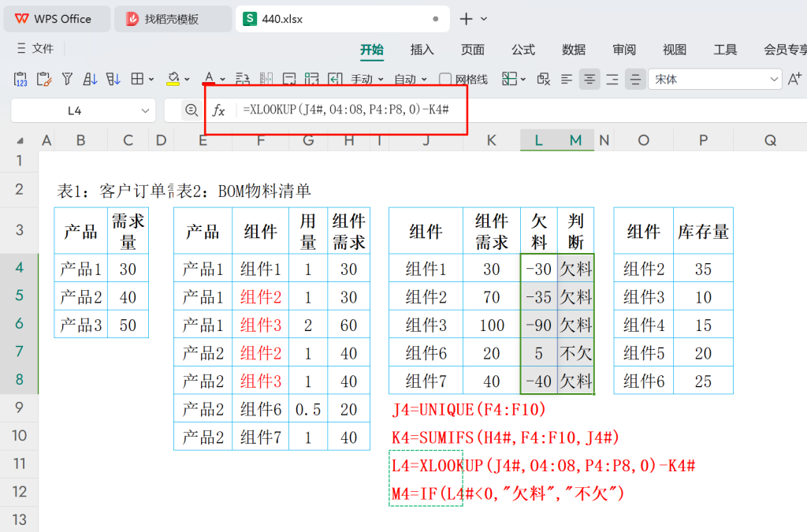Screen dimensions: 807x532
Task: Click the greyed-out column icon
Action: click(x=266, y=80)
